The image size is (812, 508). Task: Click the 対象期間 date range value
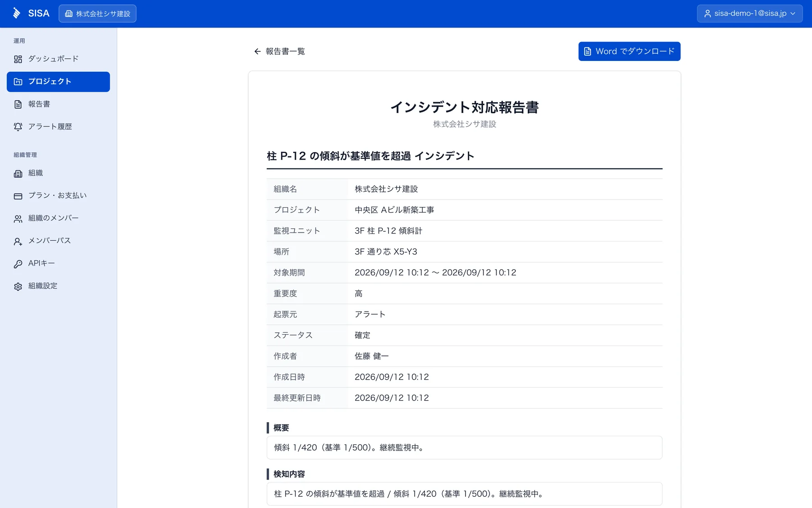click(x=435, y=273)
